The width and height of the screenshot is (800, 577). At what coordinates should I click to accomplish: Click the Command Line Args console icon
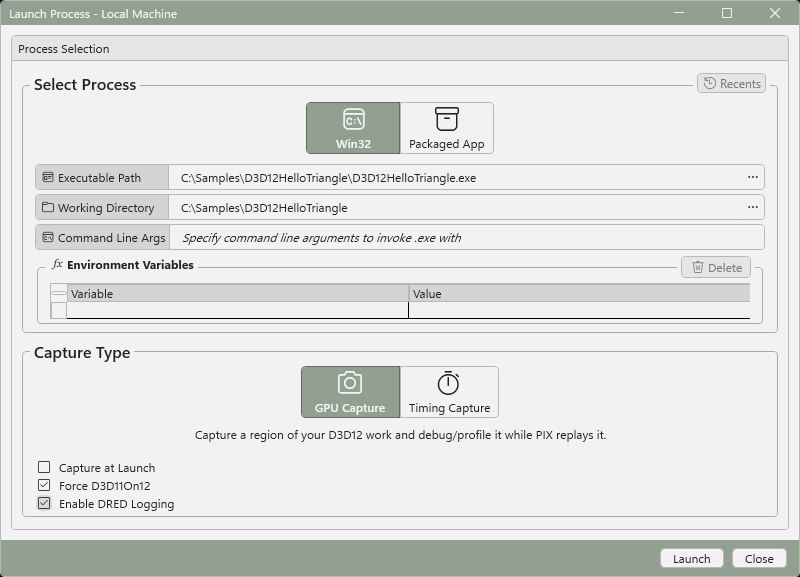point(47,237)
